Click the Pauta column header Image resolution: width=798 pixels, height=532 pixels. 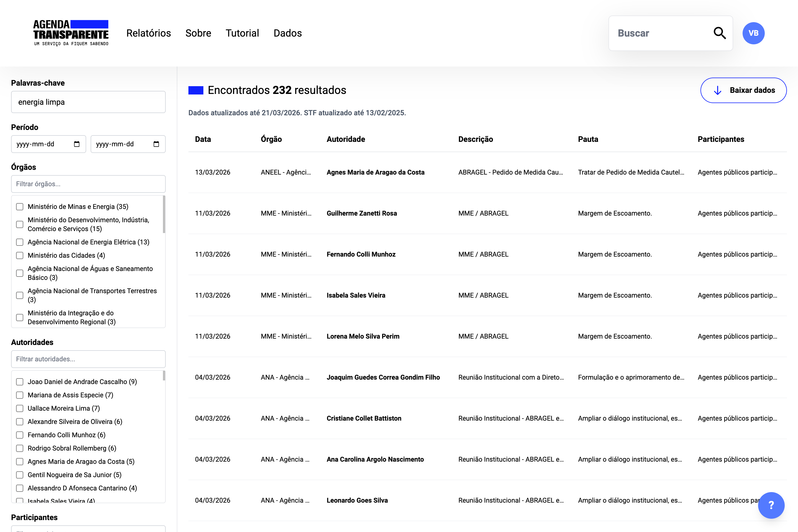click(588, 139)
